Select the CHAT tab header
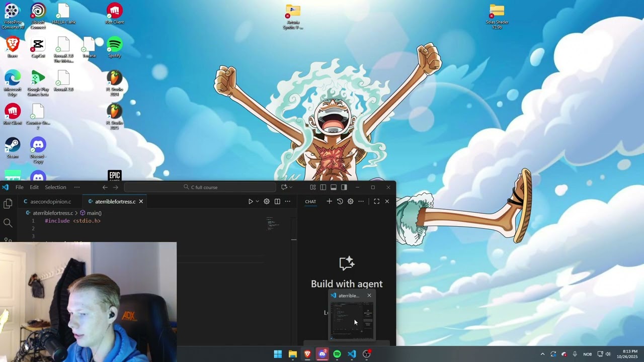644x362 pixels. click(x=310, y=202)
